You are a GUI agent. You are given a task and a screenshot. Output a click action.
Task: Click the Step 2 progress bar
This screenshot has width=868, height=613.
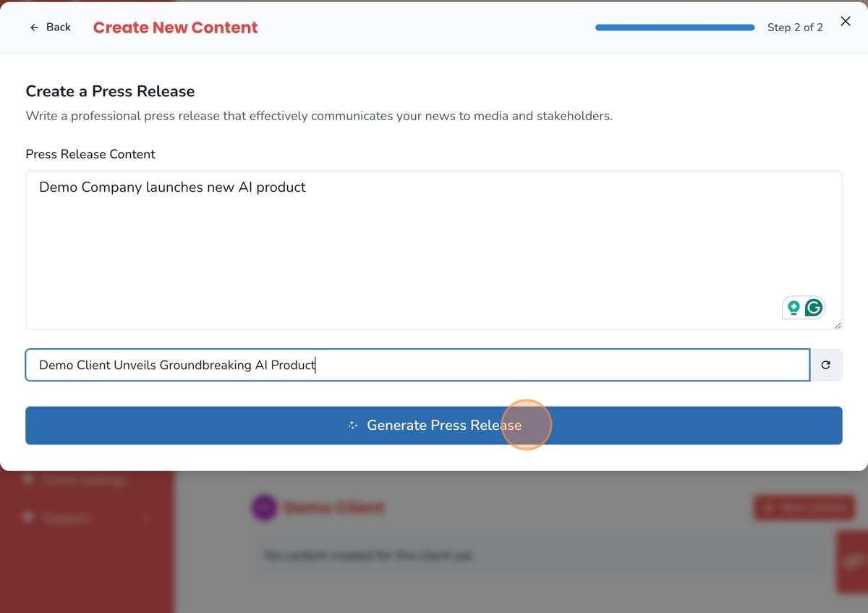pos(674,27)
